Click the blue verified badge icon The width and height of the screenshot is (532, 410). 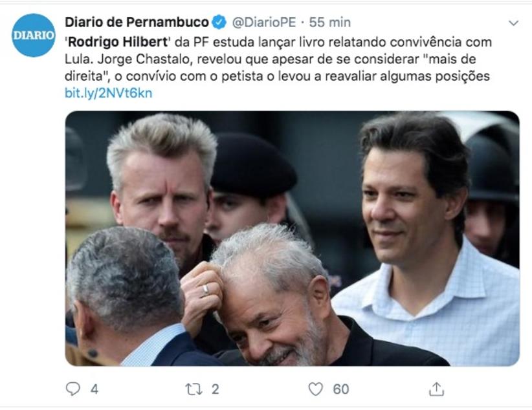219,23
